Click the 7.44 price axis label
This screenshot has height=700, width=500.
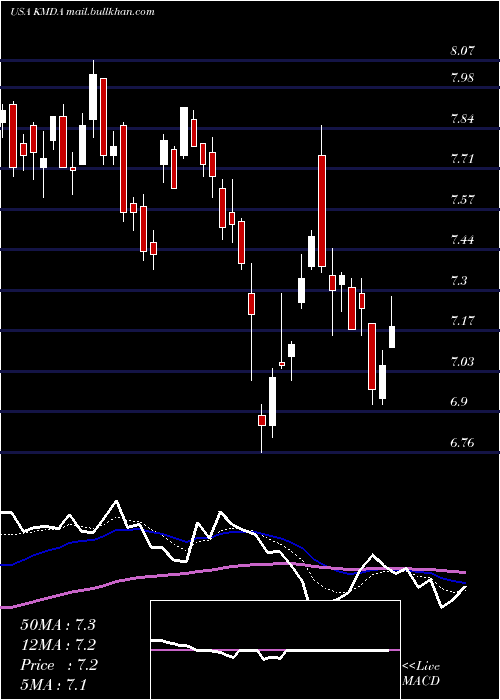[x=462, y=240]
